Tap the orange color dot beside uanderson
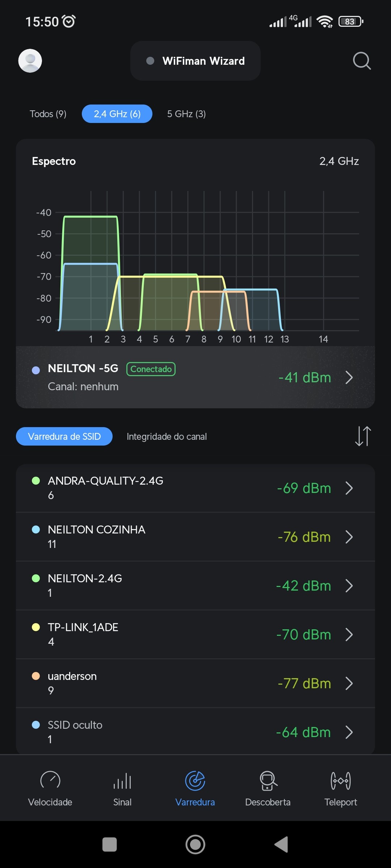This screenshot has width=391, height=868. (x=36, y=676)
